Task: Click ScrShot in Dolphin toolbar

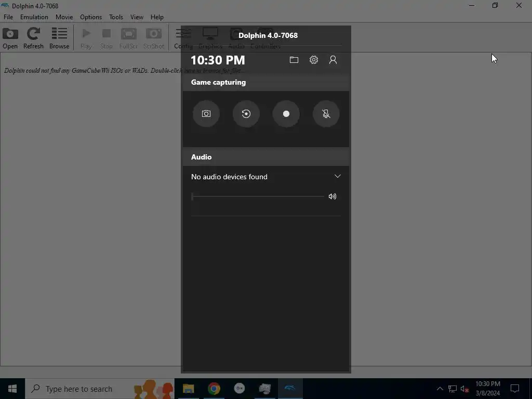Action: (154, 38)
